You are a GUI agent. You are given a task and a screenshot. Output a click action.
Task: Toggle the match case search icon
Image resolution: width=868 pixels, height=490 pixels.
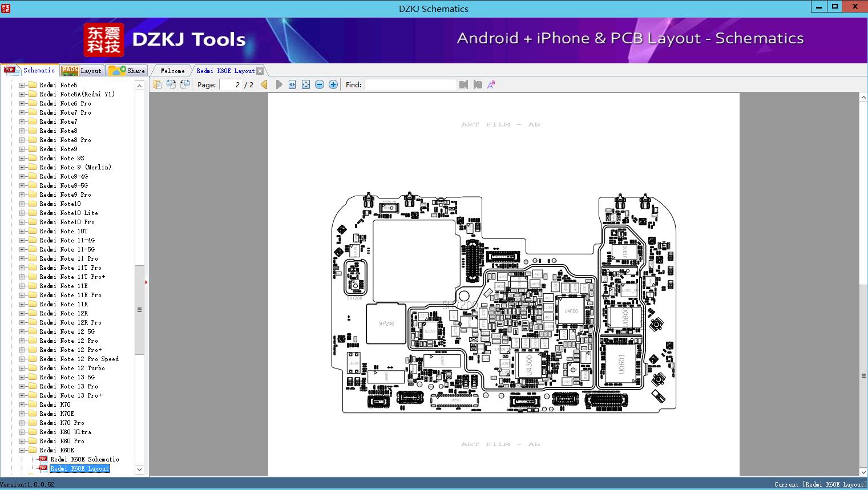(x=491, y=84)
